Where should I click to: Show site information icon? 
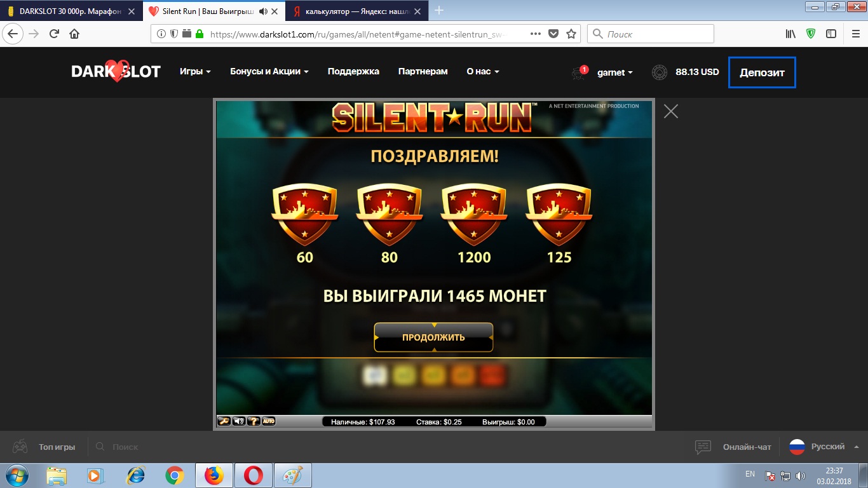(x=161, y=34)
